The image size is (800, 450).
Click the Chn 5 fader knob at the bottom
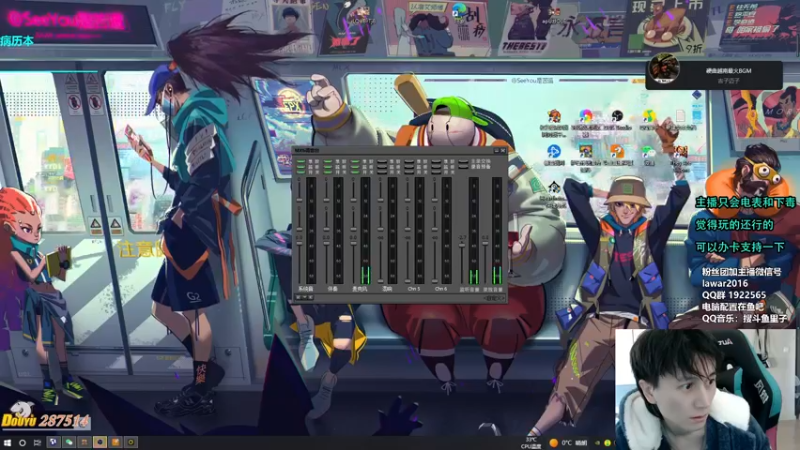click(408, 281)
